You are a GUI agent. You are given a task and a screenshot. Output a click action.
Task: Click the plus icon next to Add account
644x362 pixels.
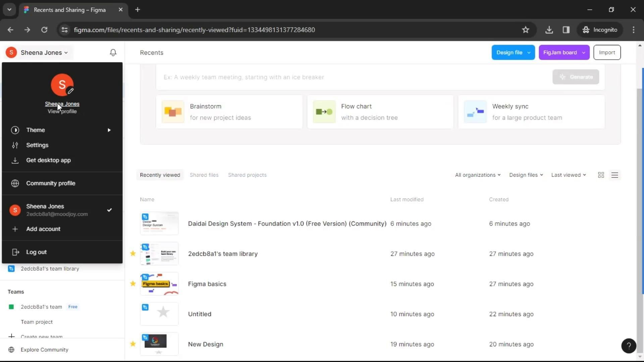pyautogui.click(x=15, y=229)
